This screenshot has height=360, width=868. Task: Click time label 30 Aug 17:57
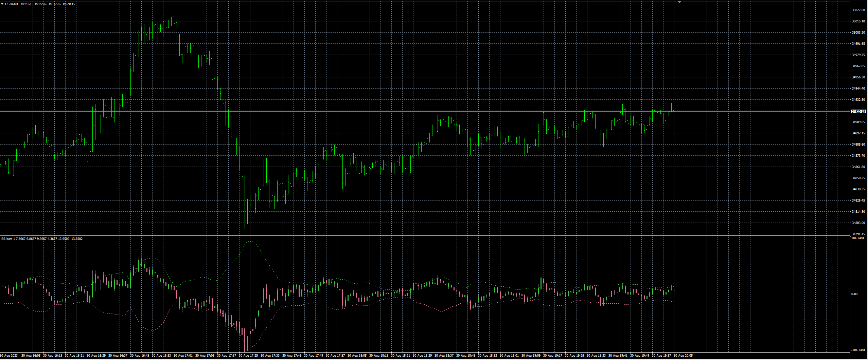335,356
